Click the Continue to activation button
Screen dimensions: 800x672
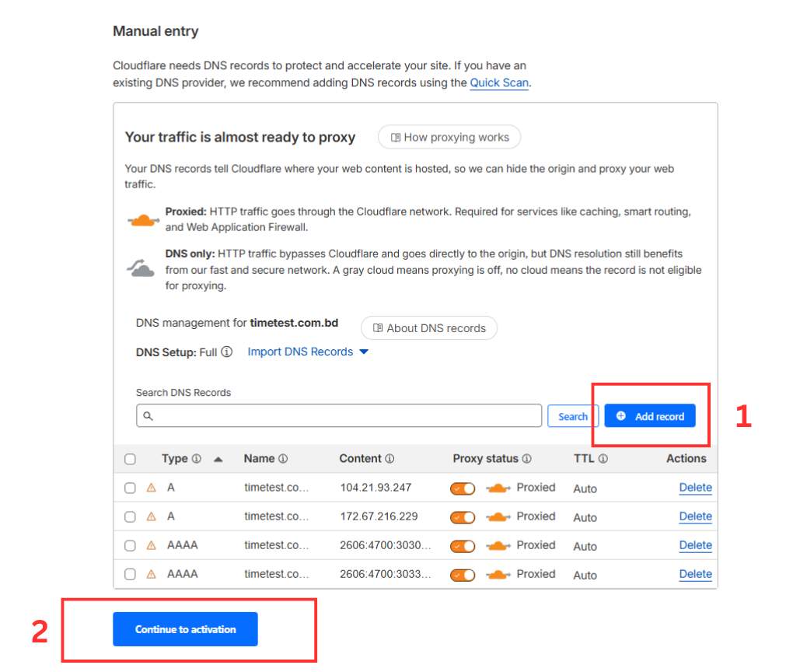(x=184, y=629)
